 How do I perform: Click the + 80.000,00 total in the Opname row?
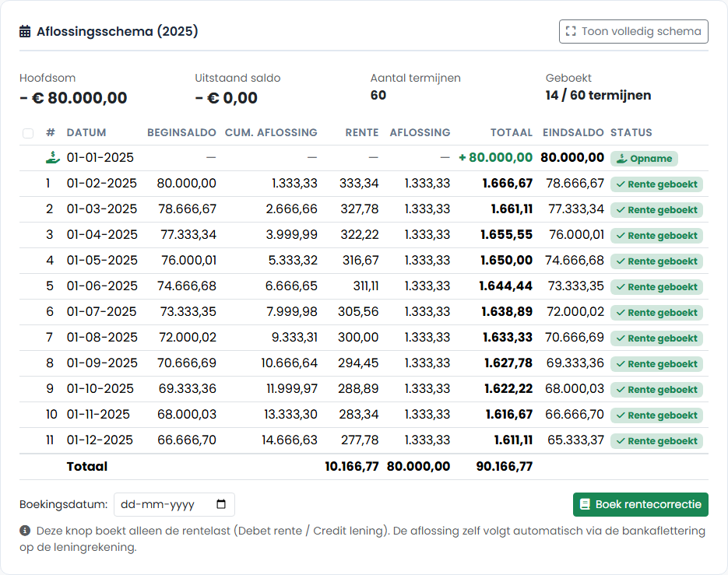click(495, 158)
